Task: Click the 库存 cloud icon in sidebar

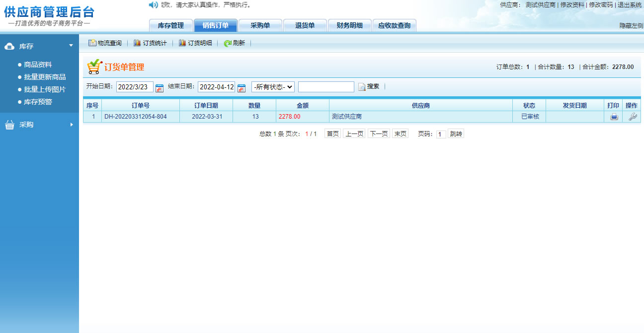Action: click(9, 46)
